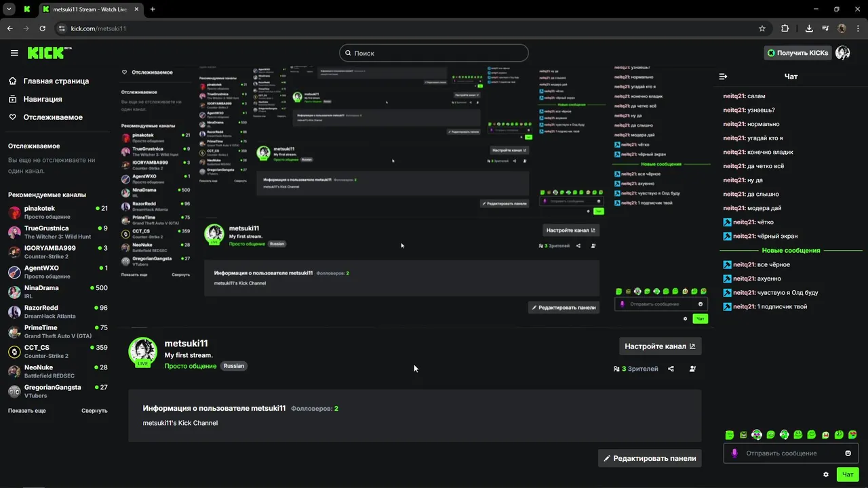This screenshot has width=868, height=488.
Task: Open the tab search dropdown arrow
Action: click(x=9, y=9)
